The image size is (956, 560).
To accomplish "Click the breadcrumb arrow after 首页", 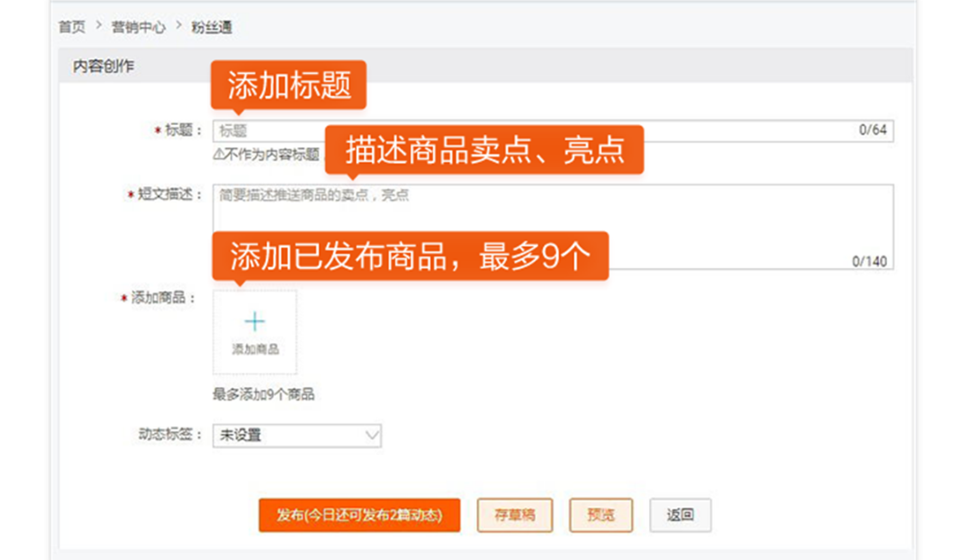I will [x=99, y=26].
